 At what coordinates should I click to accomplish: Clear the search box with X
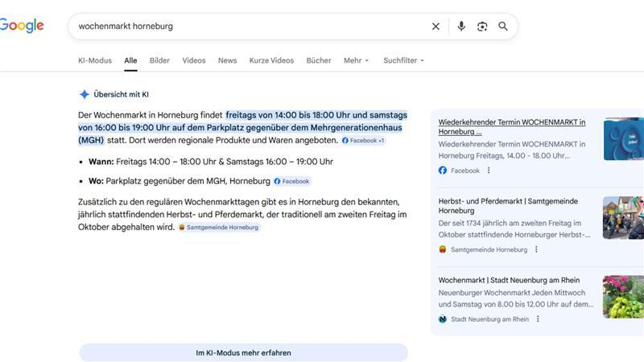(436, 27)
